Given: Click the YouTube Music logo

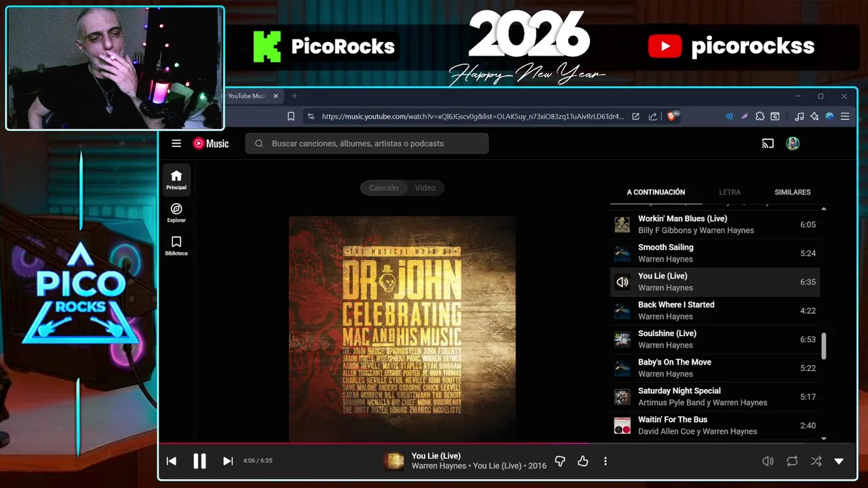Looking at the screenshot, I should click(x=211, y=144).
